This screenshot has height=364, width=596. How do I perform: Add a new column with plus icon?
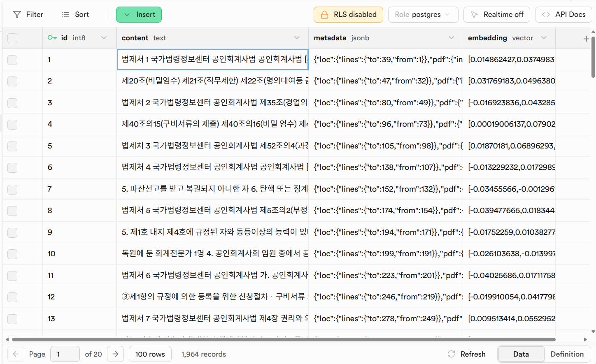point(586,39)
